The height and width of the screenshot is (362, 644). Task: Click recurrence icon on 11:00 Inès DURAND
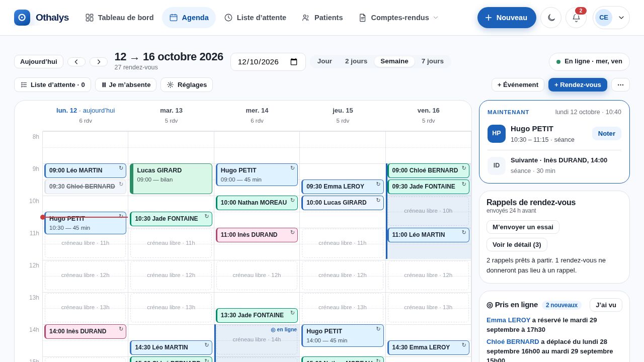pyautogui.click(x=292, y=232)
